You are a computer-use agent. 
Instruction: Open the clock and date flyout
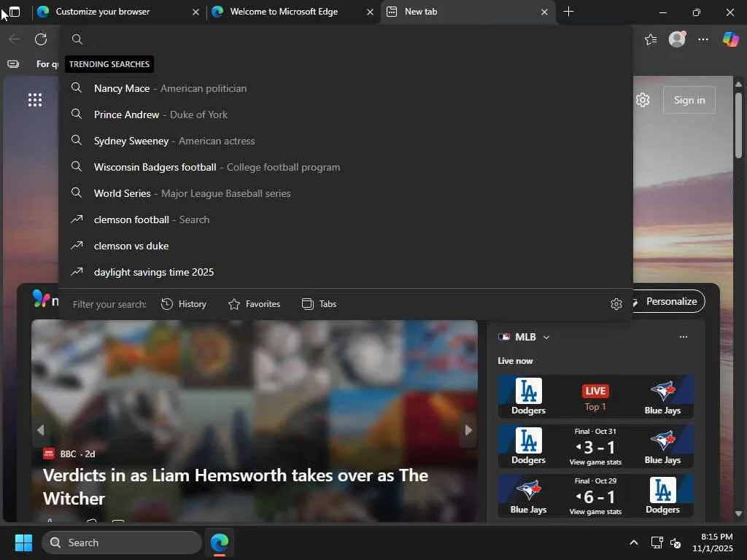click(x=713, y=542)
